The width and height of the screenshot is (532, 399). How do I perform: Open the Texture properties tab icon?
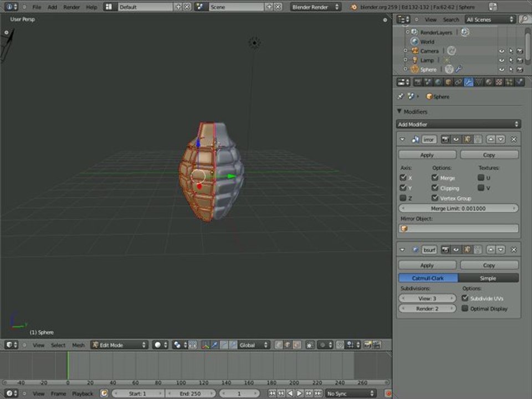(499, 82)
